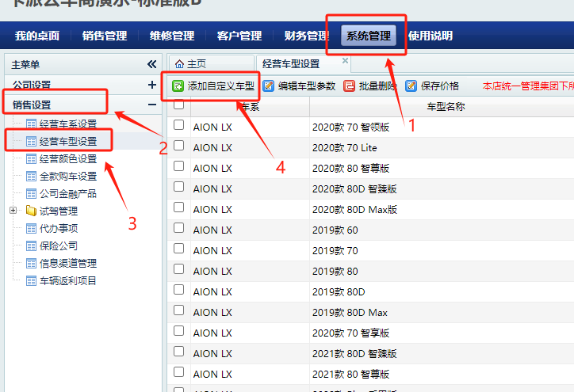Check the box for 2020款 70 智领版
This screenshot has width=574, height=392.
[179, 125]
